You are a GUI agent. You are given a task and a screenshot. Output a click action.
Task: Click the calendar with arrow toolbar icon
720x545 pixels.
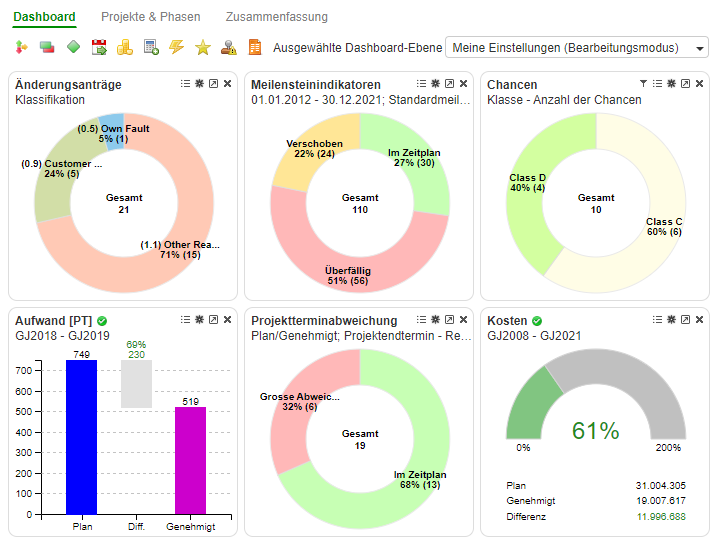tap(99, 47)
